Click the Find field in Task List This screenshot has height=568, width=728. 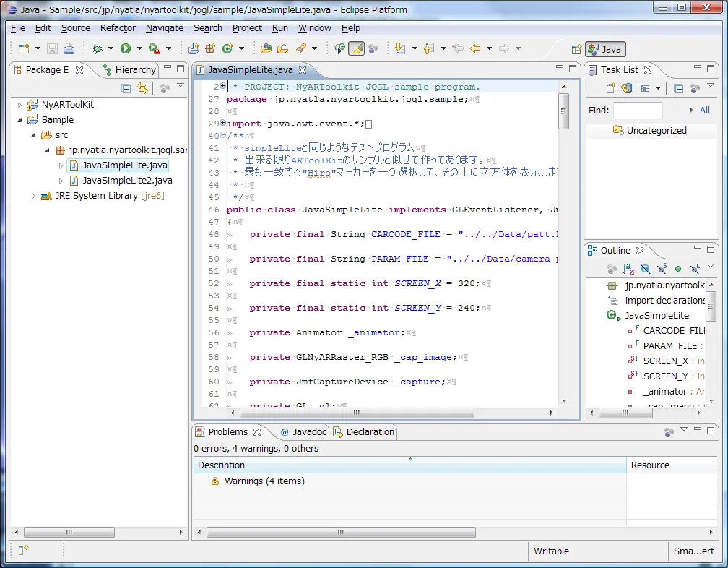click(x=638, y=111)
